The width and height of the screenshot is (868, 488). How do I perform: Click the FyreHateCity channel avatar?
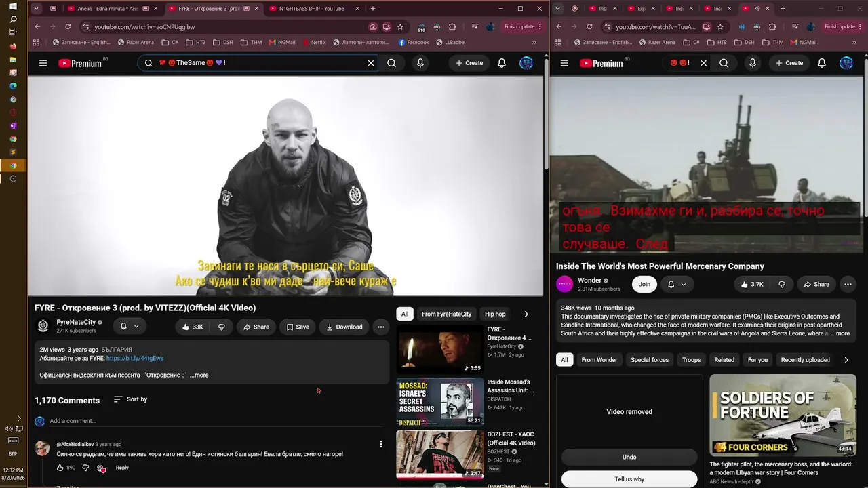(43, 326)
